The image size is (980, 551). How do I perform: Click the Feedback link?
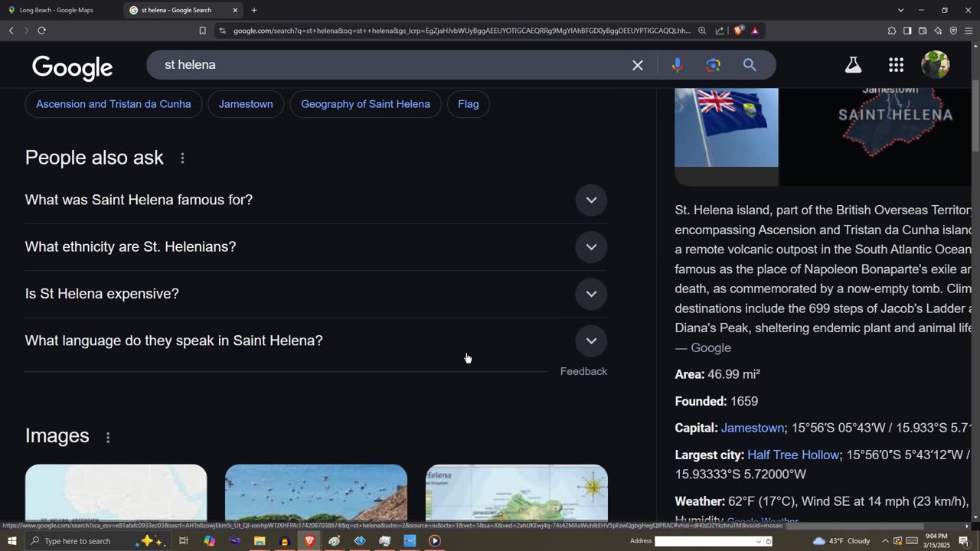(583, 371)
